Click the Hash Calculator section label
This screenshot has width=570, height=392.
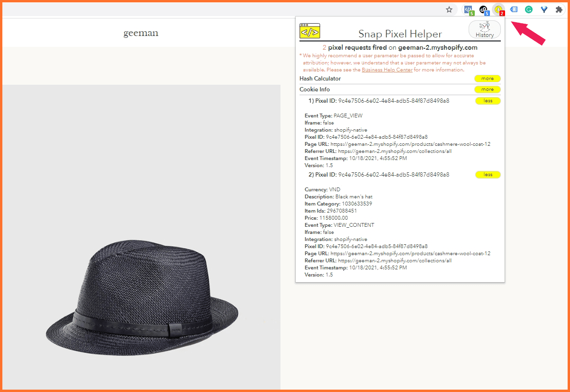pyautogui.click(x=320, y=79)
